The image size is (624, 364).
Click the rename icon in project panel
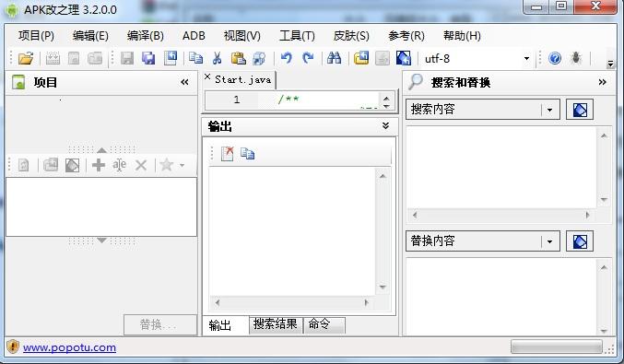click(119, 165)
